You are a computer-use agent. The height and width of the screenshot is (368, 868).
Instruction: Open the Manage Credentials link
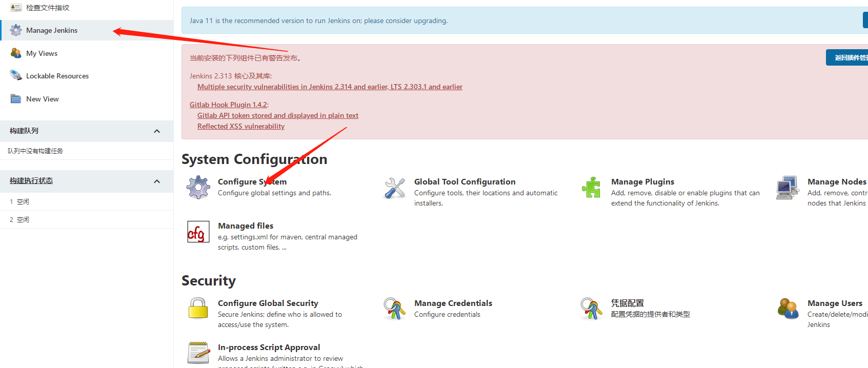pos(453,303)
